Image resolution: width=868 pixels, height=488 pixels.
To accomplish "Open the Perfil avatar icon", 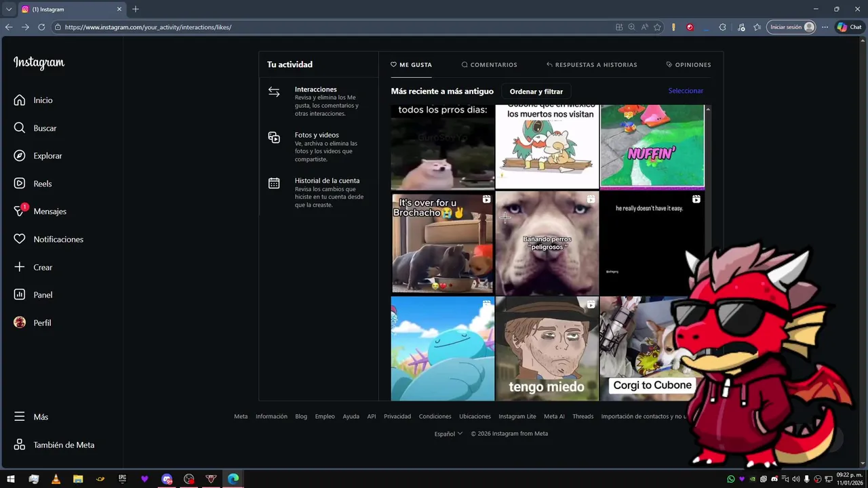I will pos(20,323).
